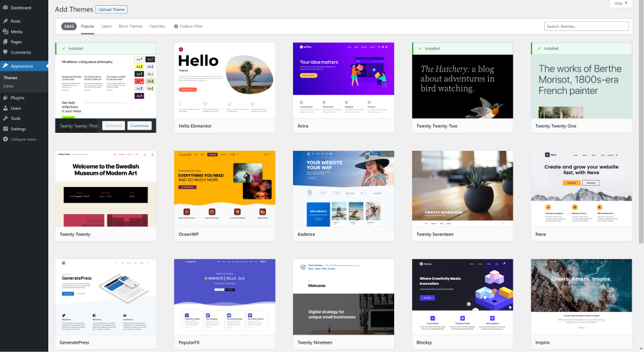Click the Settings sliders icon
The width and height of the screenshot is (644, 352).
[5, 129]
